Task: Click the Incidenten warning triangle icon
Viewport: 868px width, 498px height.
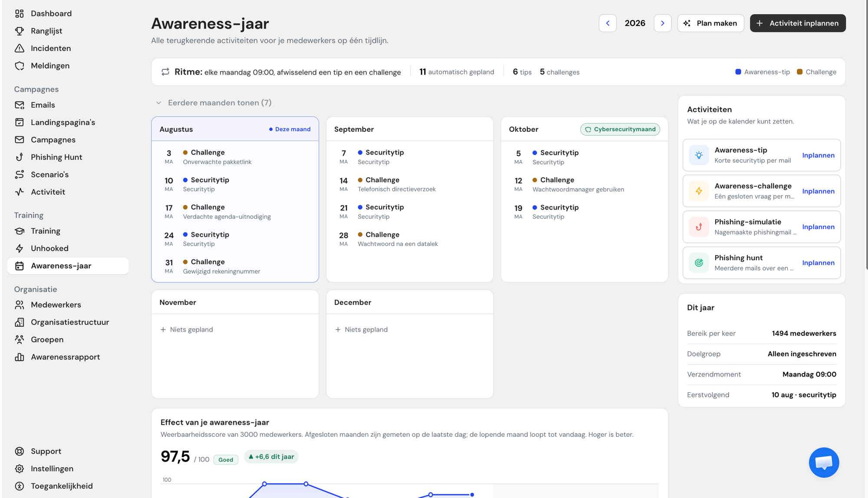Action: [20, 48]
